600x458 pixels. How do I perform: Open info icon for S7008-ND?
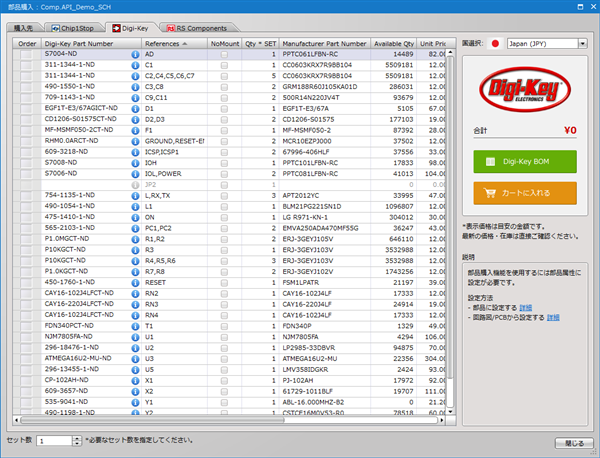[135, 163]
